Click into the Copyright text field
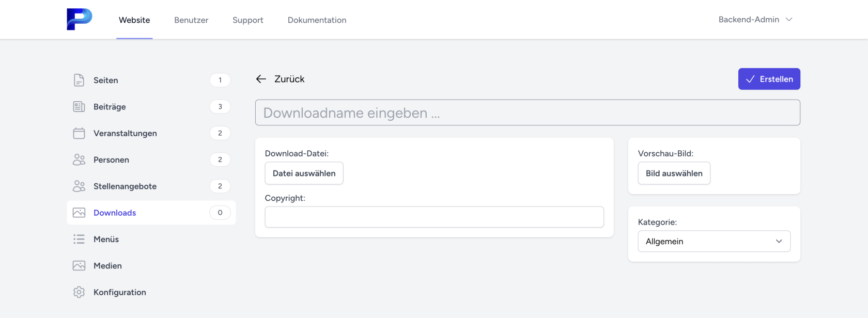This screenshot has height=318, width=868. tap(434, 217)
